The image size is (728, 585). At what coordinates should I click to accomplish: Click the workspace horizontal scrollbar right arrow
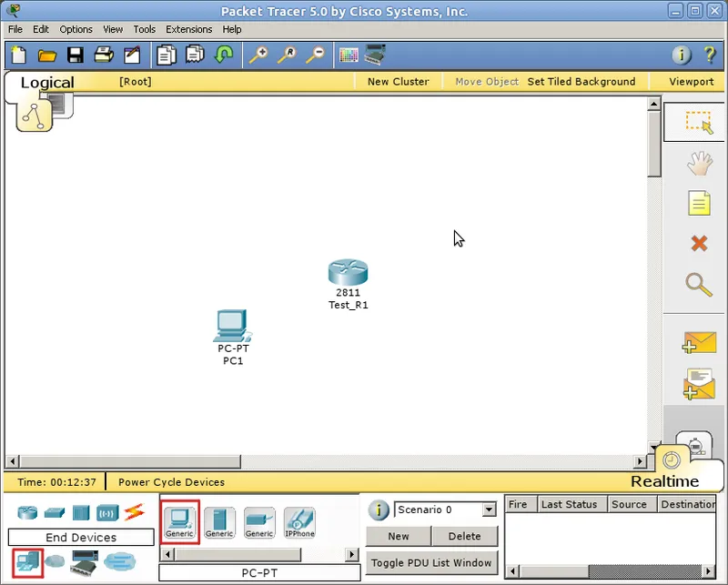640,461
